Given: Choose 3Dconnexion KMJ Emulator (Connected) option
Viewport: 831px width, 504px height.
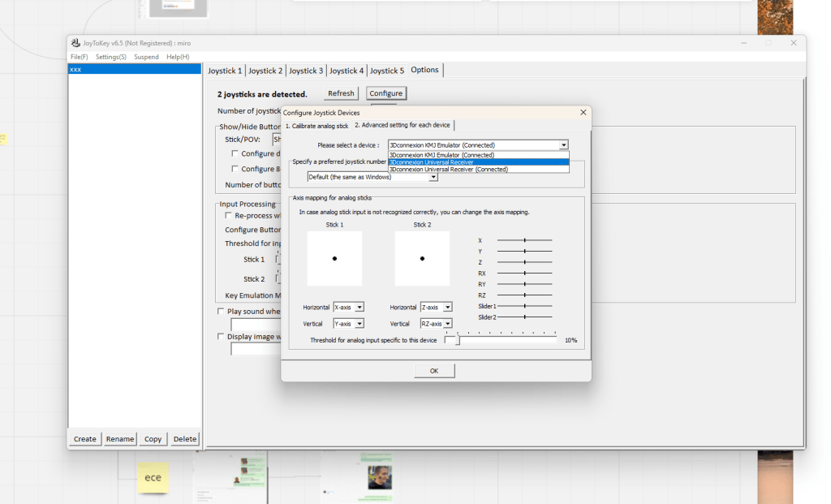Looking at the screenshot, I should point(479,155).
